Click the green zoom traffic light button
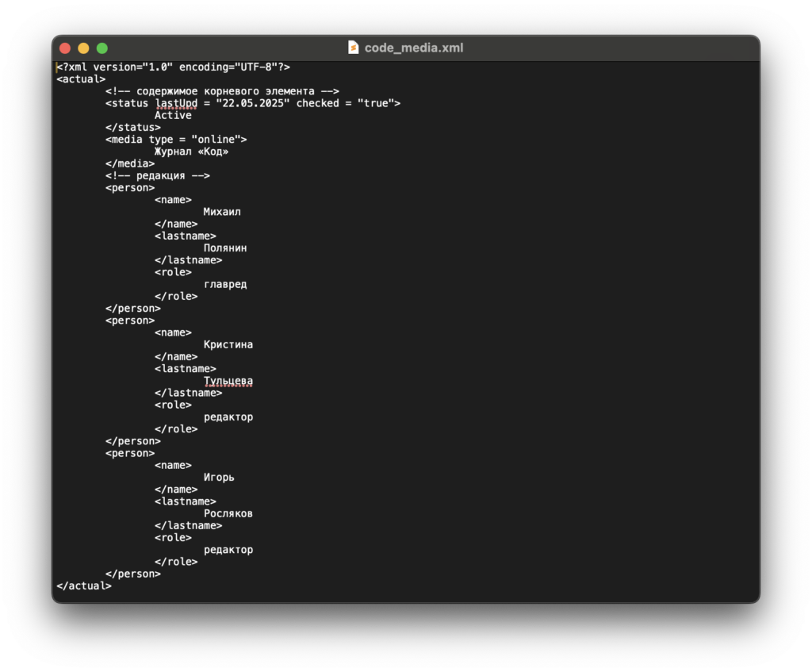Screen dimensions: 812x672 click(x=103, y=48)
